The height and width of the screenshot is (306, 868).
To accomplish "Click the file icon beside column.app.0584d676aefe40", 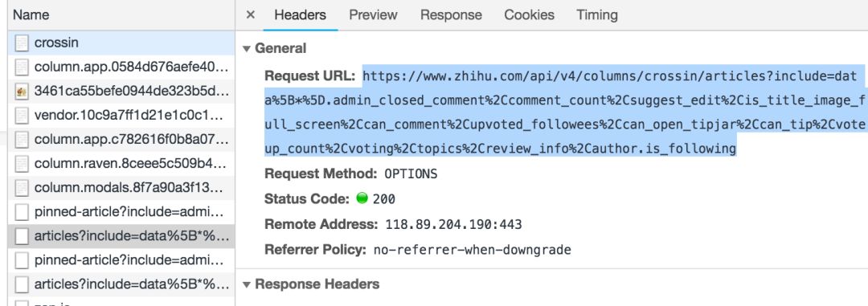I will 22,67.
